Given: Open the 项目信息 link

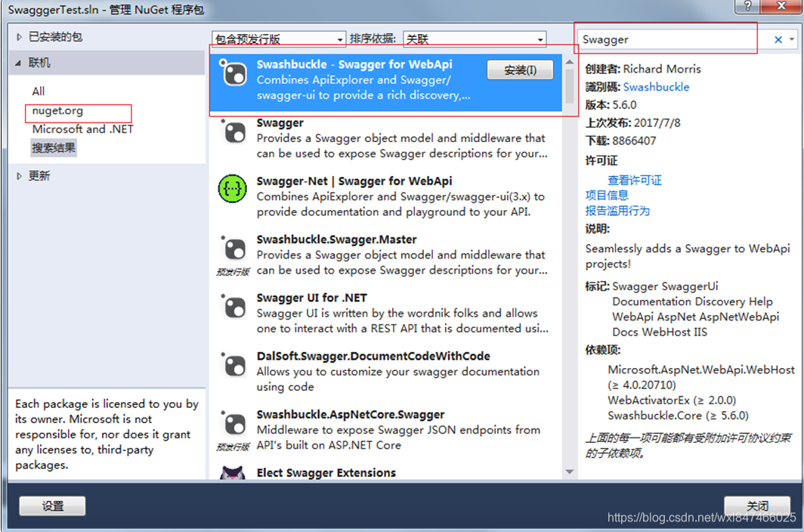Looking at the screenshot, I should tap(607, 195).
